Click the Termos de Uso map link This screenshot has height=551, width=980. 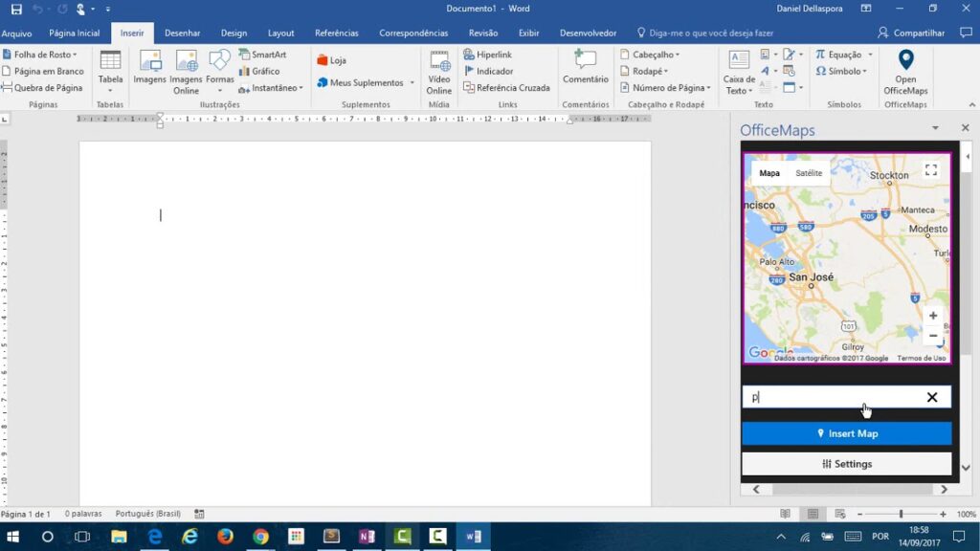click(x=922, y=359)
